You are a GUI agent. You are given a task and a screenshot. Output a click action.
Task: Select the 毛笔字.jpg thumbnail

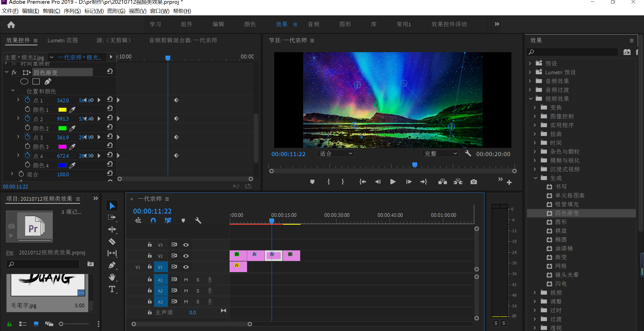tap(48, 285)
